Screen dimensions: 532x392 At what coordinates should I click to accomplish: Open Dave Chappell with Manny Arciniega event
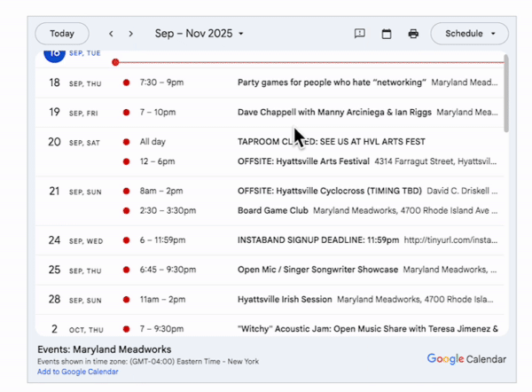pos(334,113)
